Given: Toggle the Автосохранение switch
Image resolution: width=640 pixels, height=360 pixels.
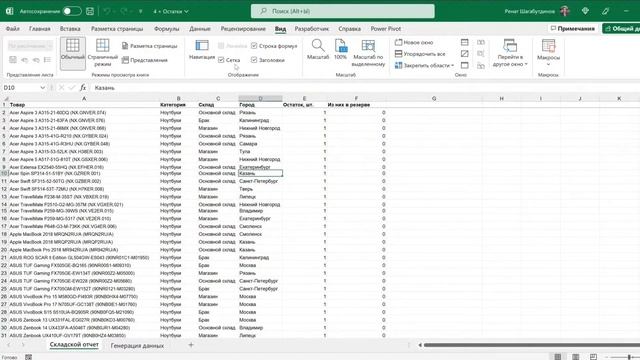Looking at the screenshot, I should (72, 11).
